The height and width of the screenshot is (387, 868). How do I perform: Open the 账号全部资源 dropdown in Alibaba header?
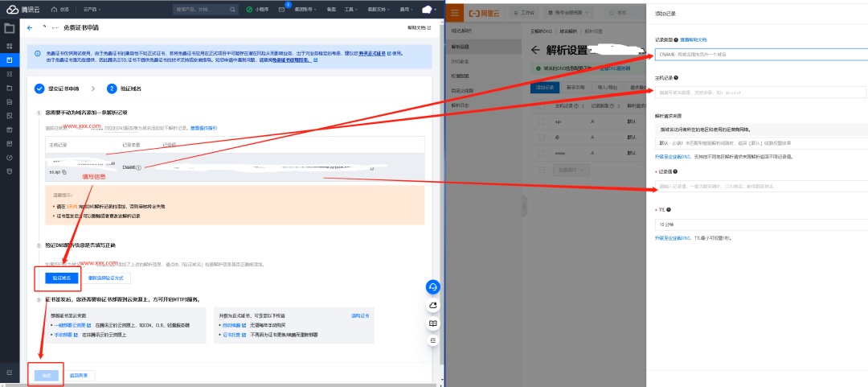click(568, 12)
